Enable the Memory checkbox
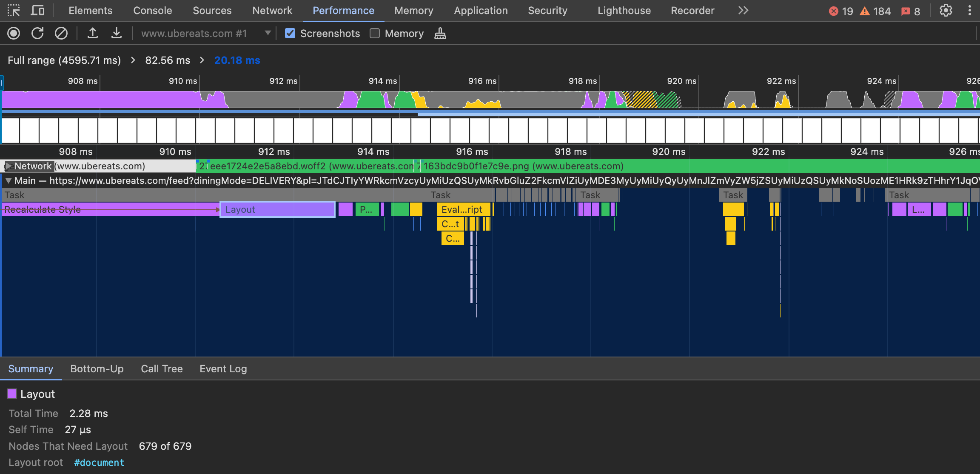The height and width of the screenshot is (474, 980). pyautogui.click(x=375, y=33)
